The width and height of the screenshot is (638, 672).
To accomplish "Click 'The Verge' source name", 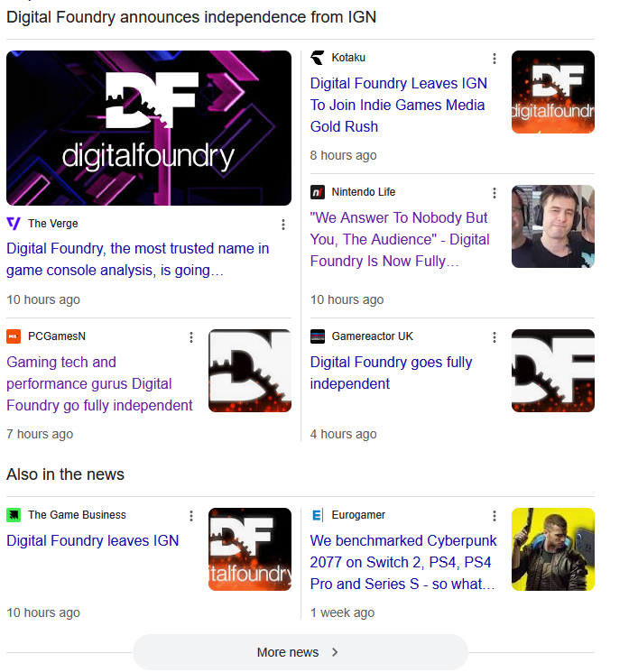I will [x=53, y=224].
